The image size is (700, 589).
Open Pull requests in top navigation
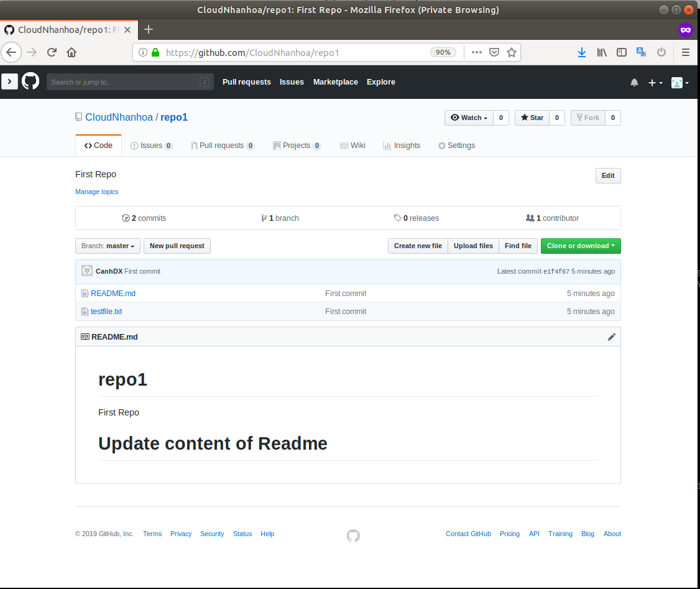click(246, 81)
